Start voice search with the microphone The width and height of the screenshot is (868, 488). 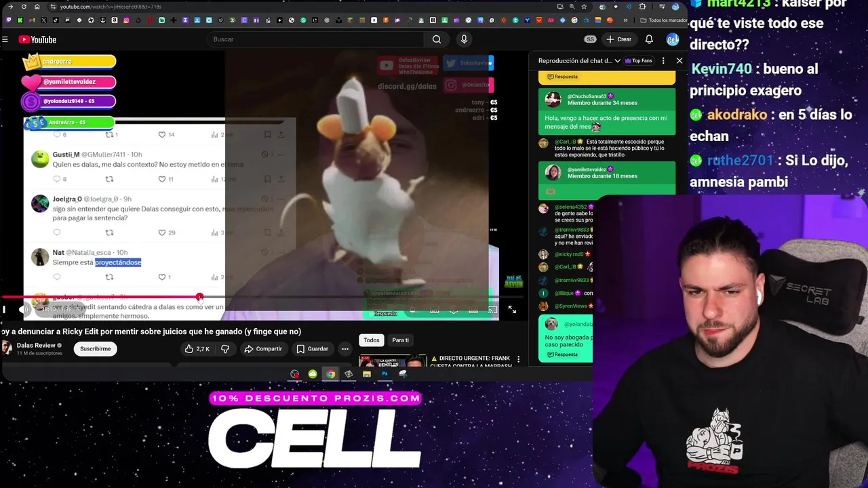click(464, 39)
